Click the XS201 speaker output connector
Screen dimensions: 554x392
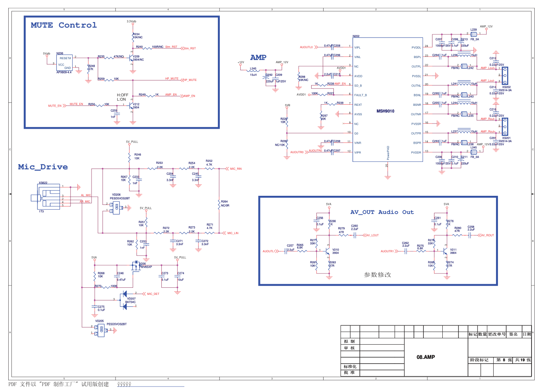click(x=505, y=127)
